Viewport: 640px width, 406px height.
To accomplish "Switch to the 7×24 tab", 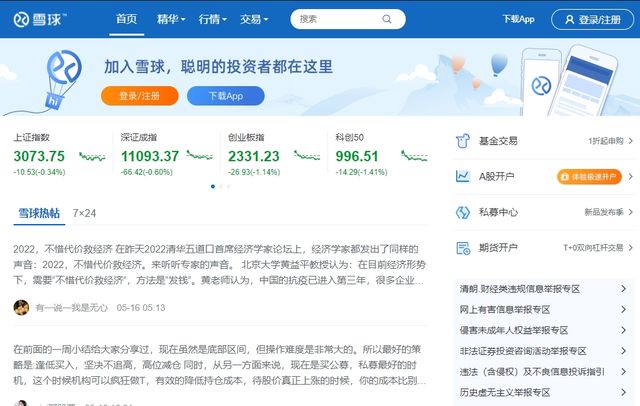I will [84, 213].
